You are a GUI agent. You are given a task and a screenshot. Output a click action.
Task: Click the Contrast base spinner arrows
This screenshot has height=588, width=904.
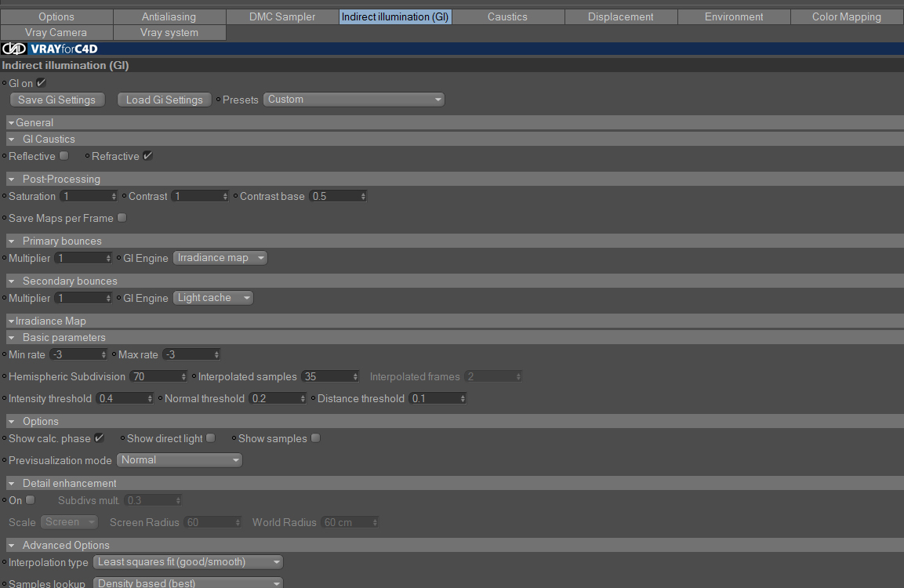tap(363, 197)
